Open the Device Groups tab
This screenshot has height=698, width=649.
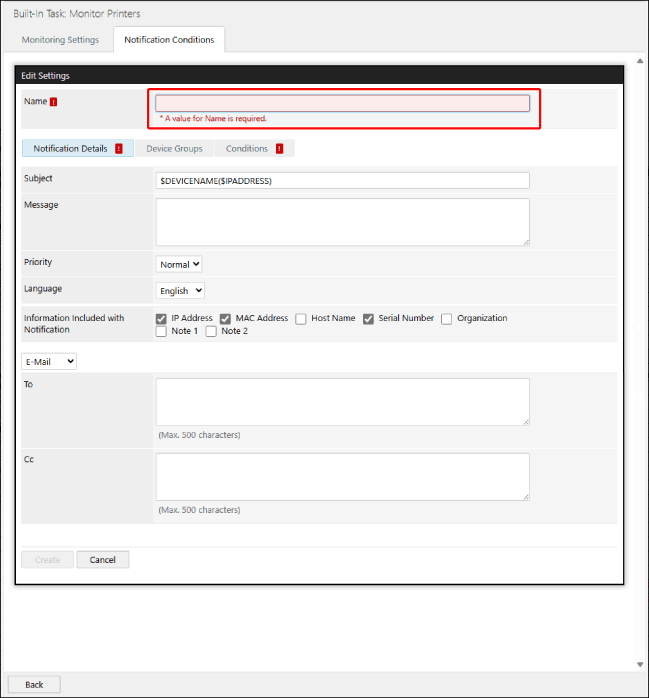click(174, 149)
